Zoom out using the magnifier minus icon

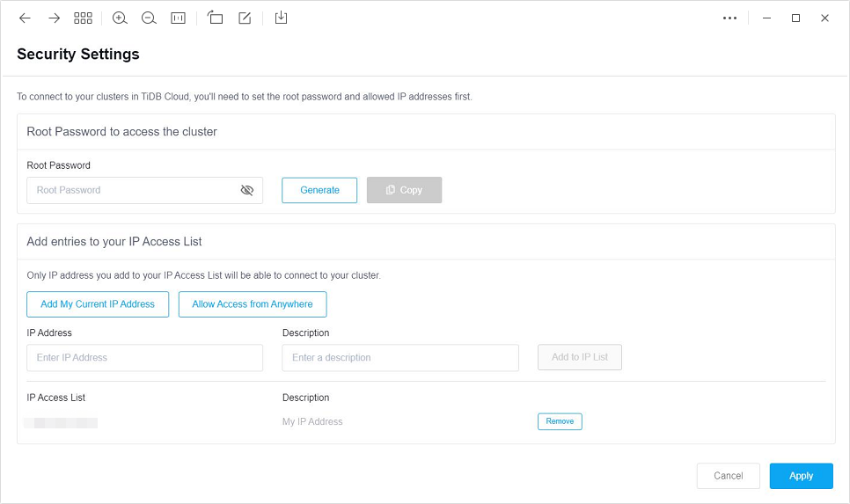tap(149, 18)
